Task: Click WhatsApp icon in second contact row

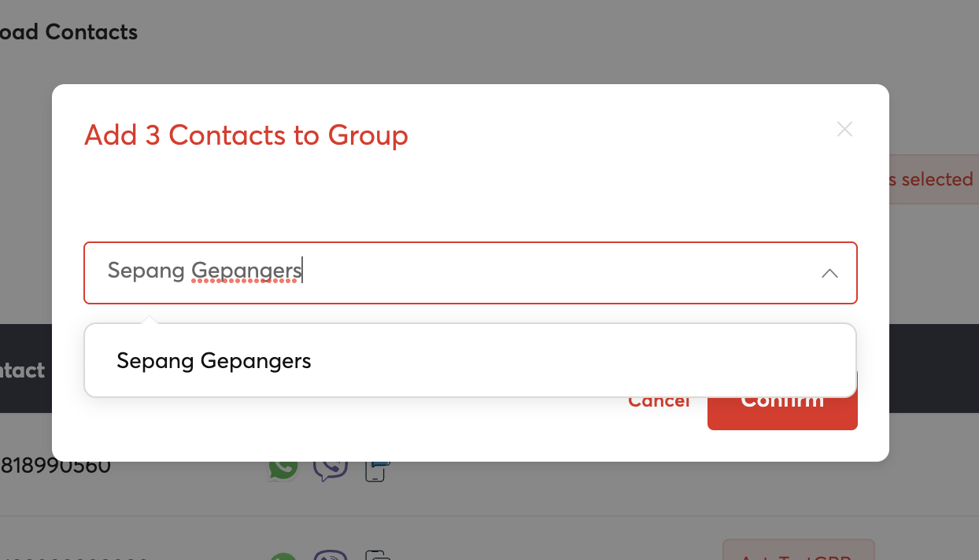Action: click(x=283, y=555)
